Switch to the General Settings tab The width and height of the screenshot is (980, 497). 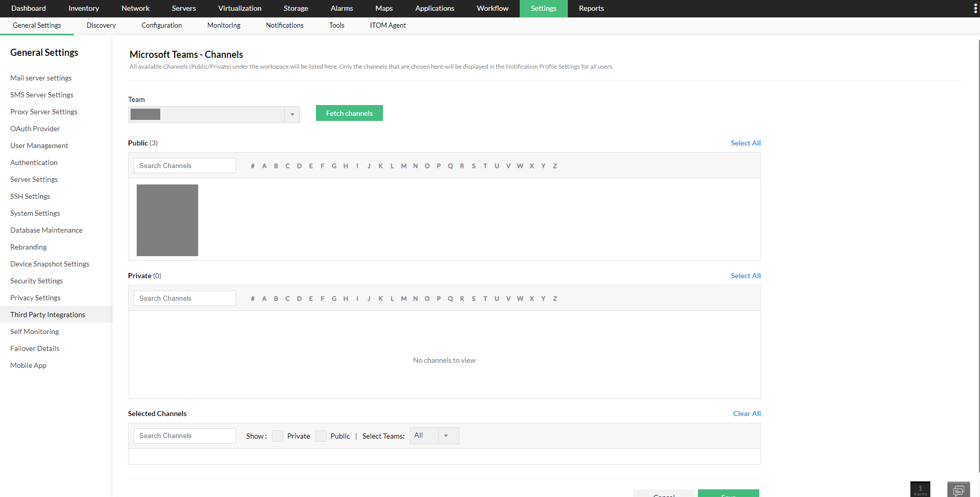(x=37, y=26)
